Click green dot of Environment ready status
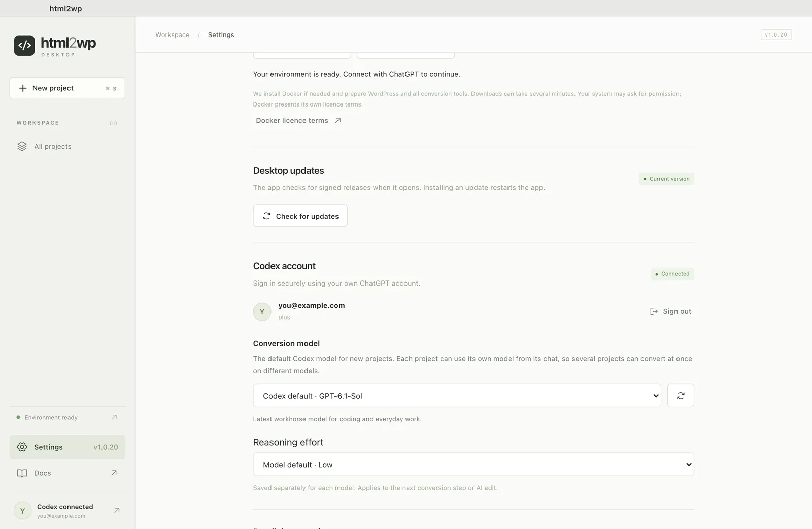 pos(18,417)
